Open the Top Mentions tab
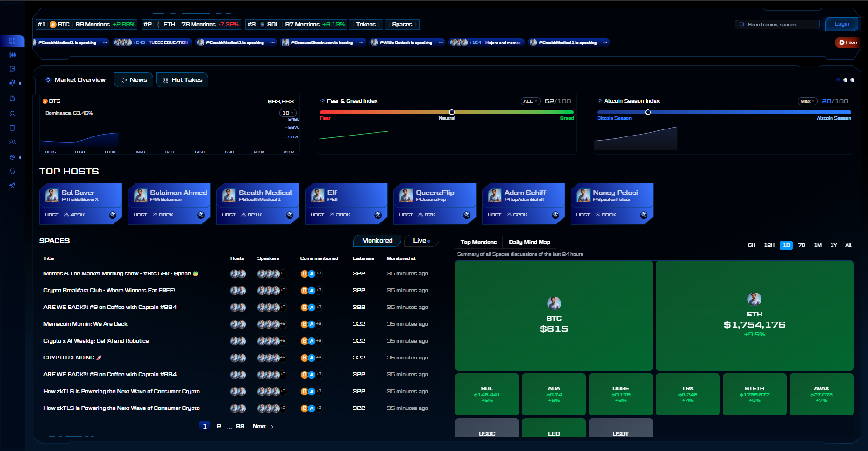The image size is (868, 451). pyautogui.click(x=478, y=242)
